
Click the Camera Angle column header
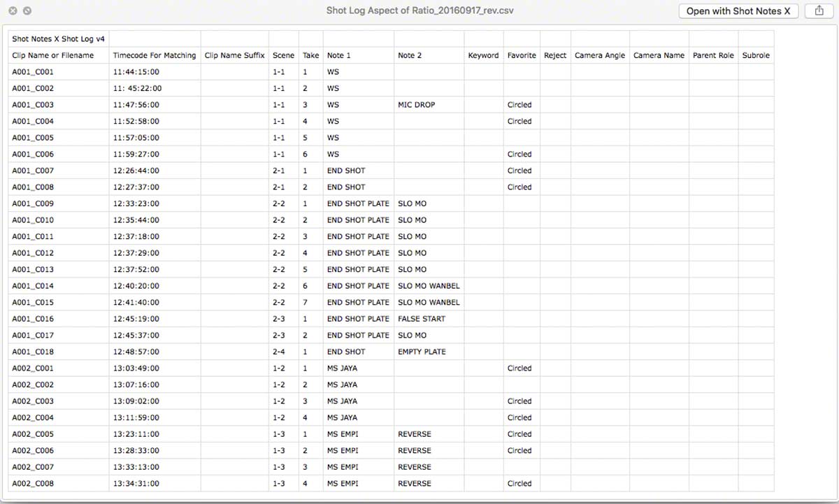[x=600, y=55]
